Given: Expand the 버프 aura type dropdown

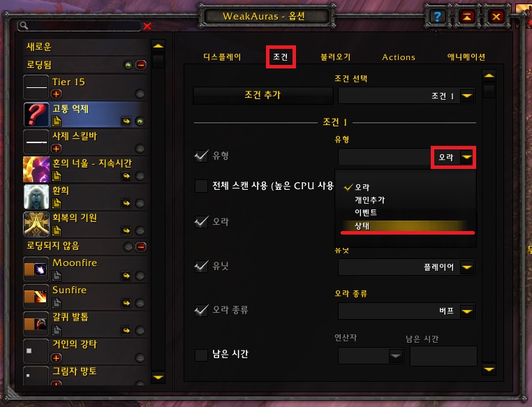Looking at the screenshot, I should click(x=467, y=311).
